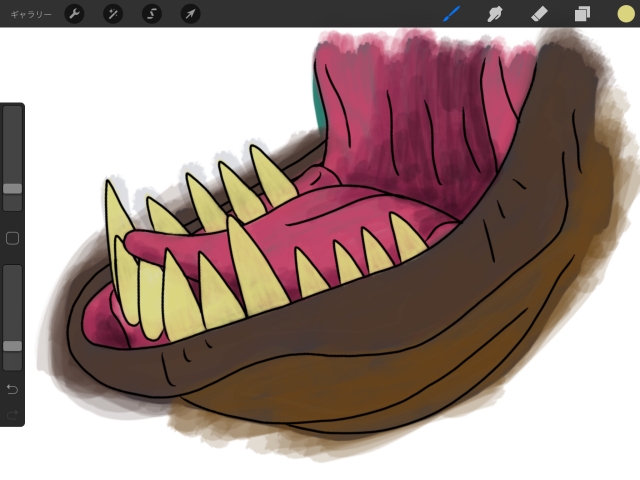Open the Layers panel
This screenshot has height=480, width=640.
tap(582, 14)
